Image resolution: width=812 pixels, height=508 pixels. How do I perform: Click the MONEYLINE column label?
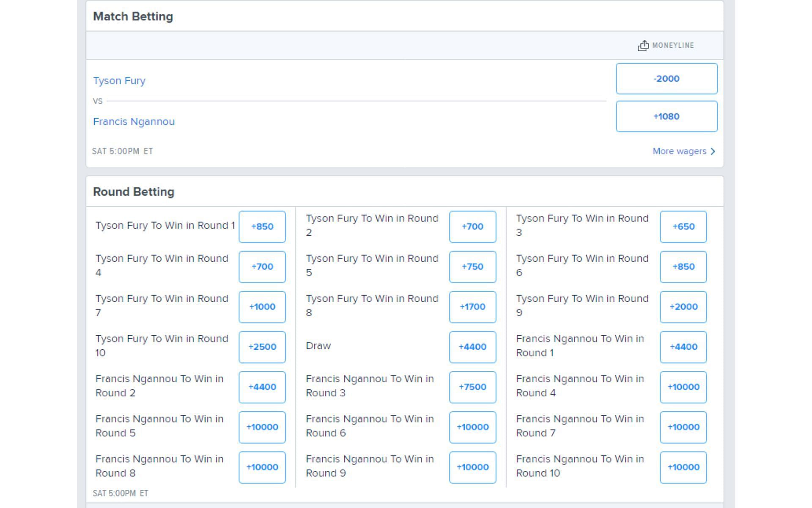673,45
